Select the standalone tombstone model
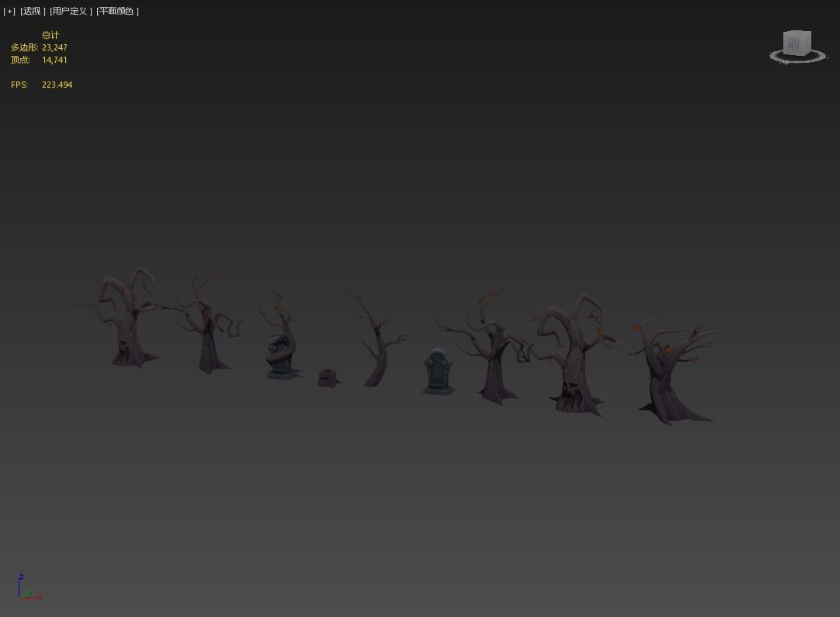840x617 pixels. click(x=438, y=372)
